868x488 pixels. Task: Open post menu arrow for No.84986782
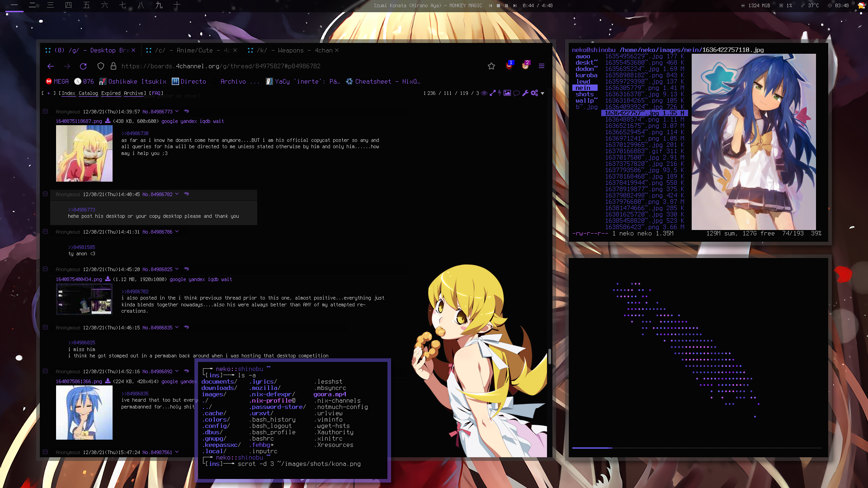(x=177, y=194)
